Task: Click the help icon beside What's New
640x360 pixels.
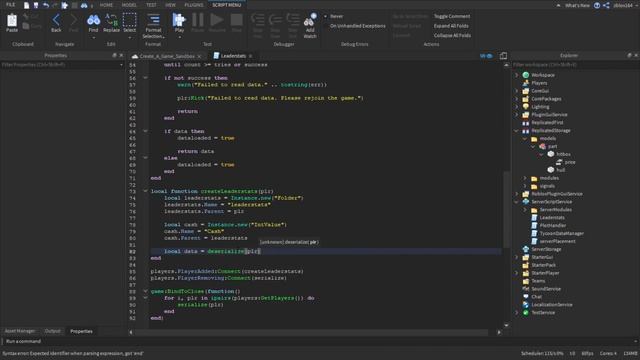Action: pos(597,5)
